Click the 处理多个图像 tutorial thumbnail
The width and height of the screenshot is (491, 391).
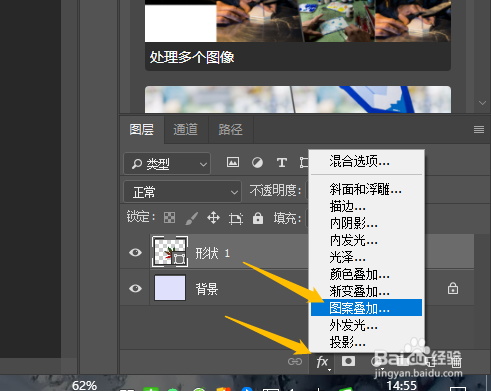click(x=298, y=21)
